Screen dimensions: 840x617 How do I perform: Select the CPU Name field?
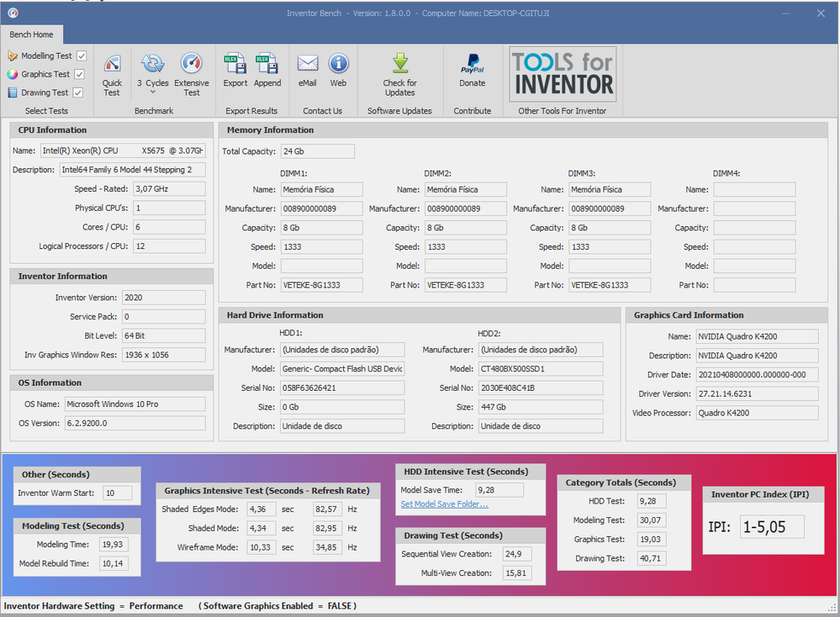123,150
